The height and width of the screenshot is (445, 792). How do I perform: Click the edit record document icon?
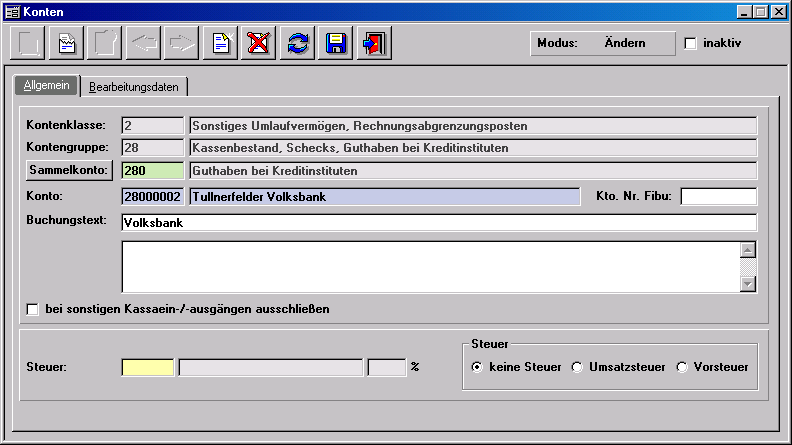pyautogui.click(x=68, y=43)
